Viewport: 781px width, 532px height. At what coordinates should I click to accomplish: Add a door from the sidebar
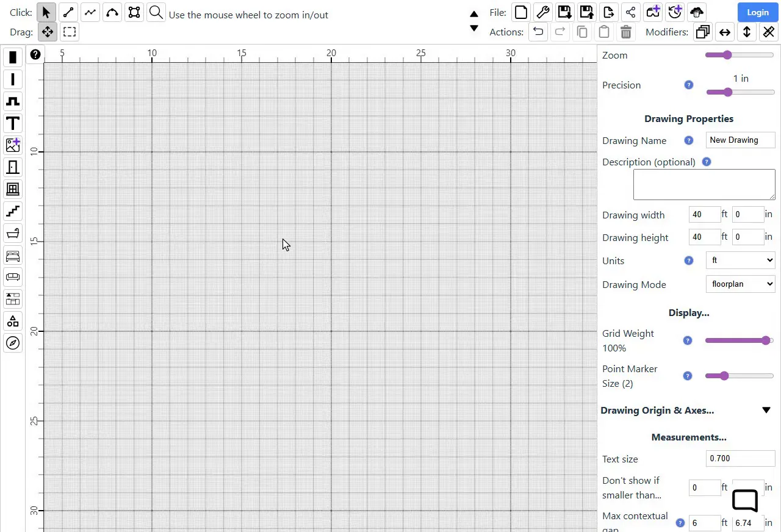pos(13,167)
